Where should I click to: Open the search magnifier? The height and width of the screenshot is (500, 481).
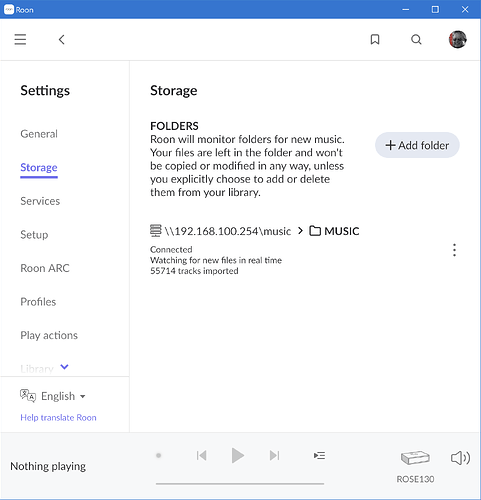coord(416,40)
